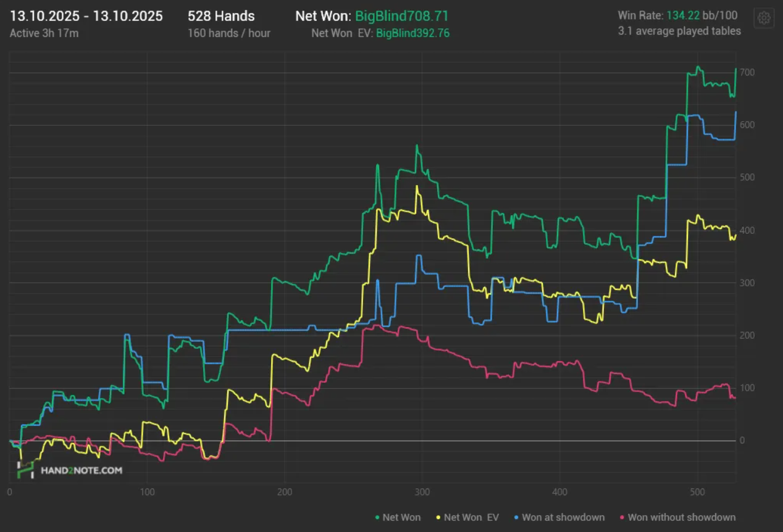Open the graph settings gear
Viewport: 783px width, 532px height.
[x=764, y=18]
